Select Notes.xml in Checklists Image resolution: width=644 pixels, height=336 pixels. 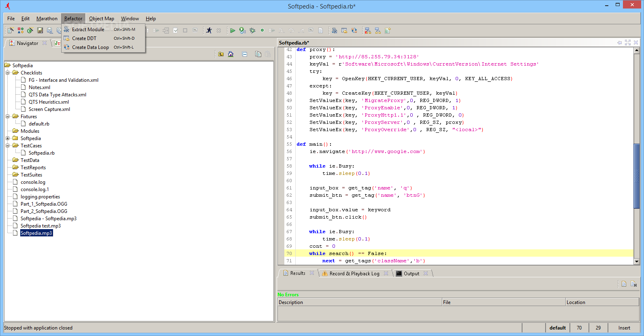pos(39,87)
